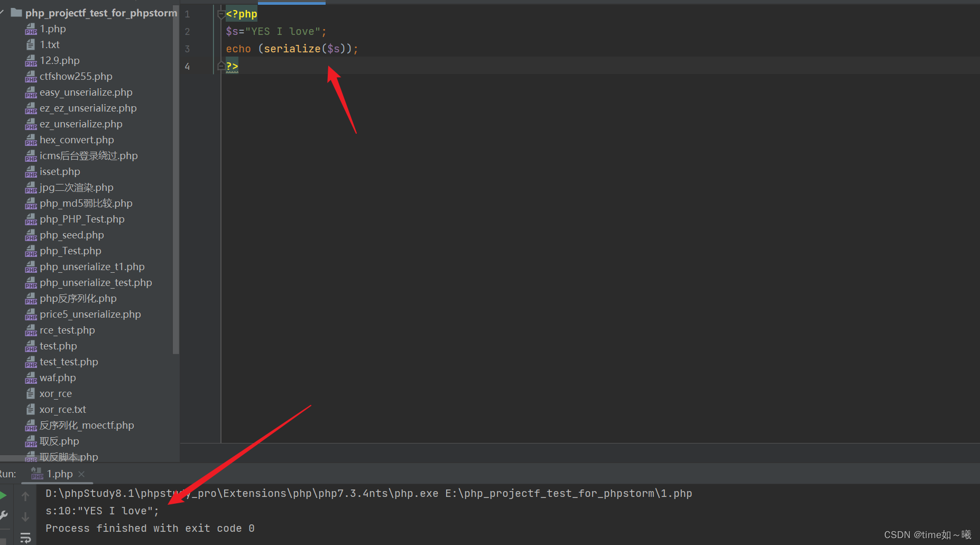Click the ?> closing tag

(232, 66)
